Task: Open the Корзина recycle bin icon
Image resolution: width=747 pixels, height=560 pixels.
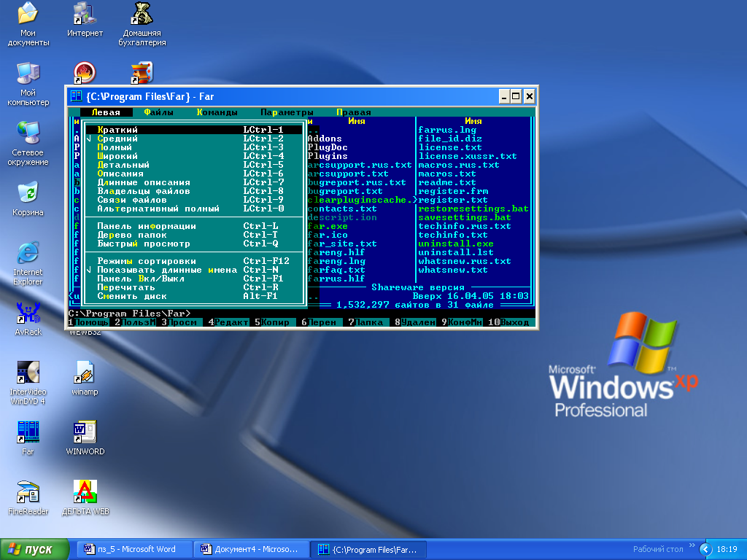Action: [x=28, y=199]
